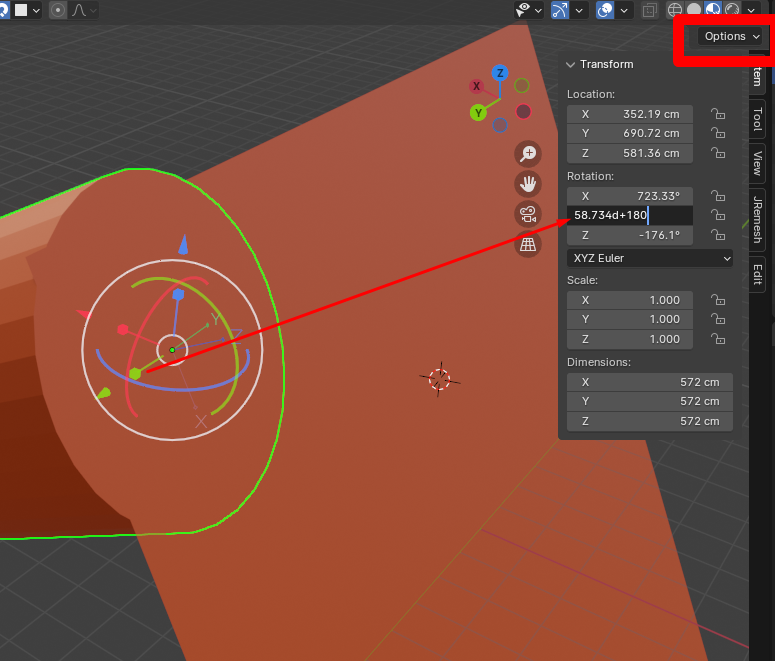Click the blue Z move arrow handle
This screenshot has height=661, width=775.
[183, 245]
